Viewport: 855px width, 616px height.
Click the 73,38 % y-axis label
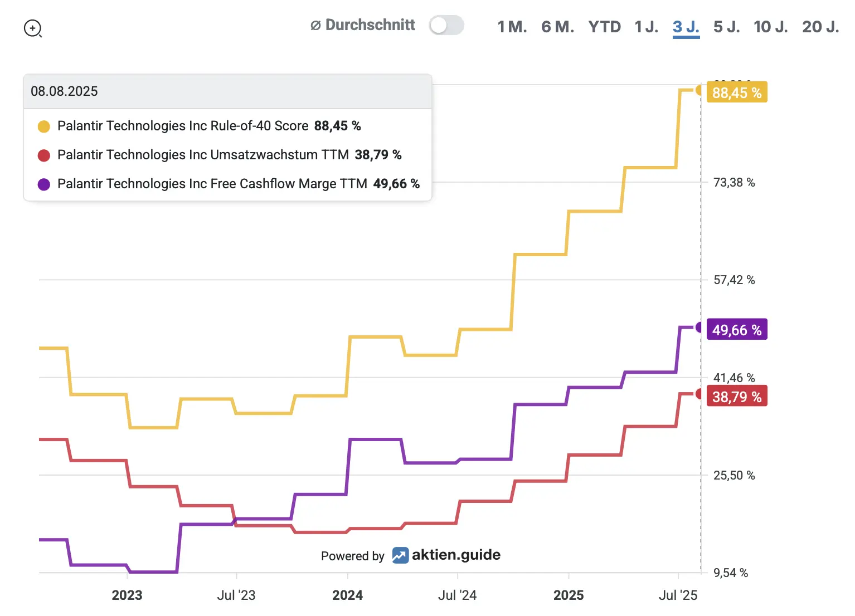coord(734,182)
